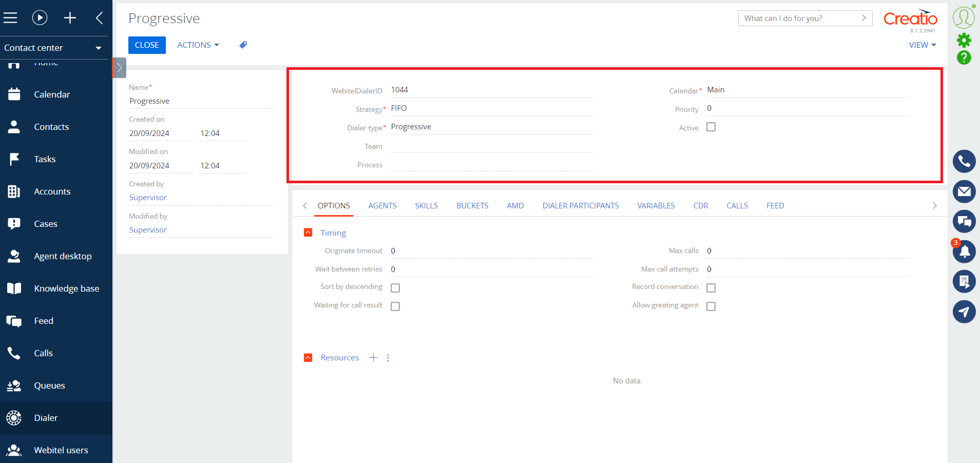Open the Actions dropdown menu
Viewport: 980px width, 463px height.
(x=198, y=45)
